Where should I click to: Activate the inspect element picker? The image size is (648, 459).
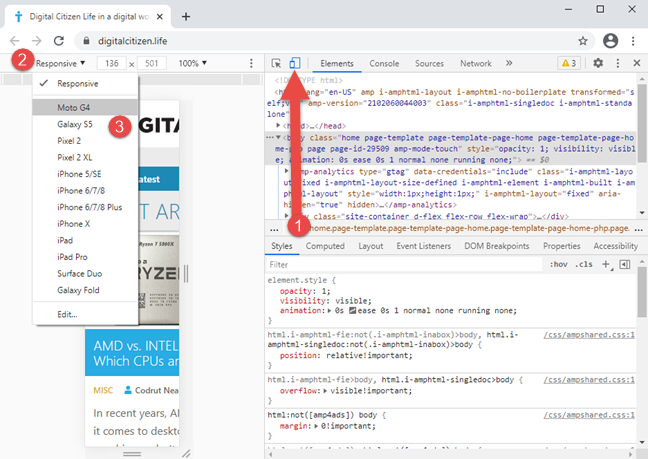click(276, 63)
